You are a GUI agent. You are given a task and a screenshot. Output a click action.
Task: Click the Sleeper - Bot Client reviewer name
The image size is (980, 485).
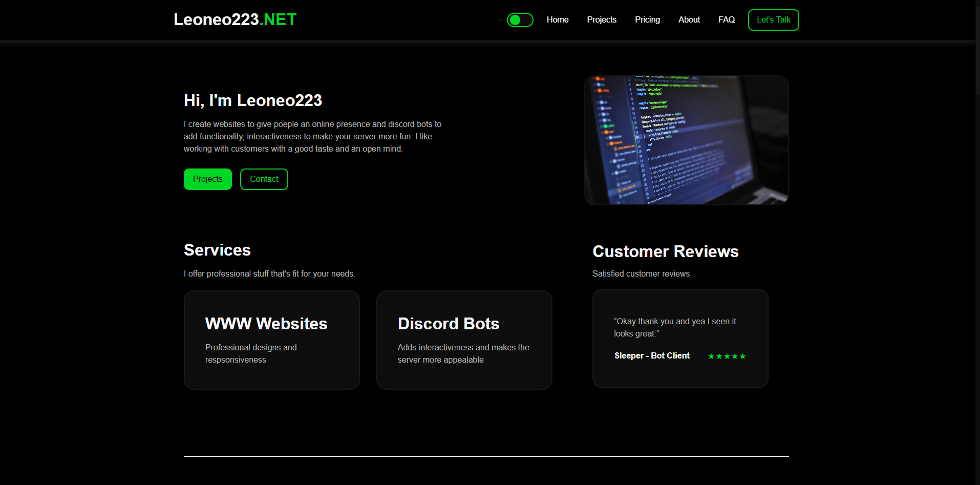[x=652, y=356]
